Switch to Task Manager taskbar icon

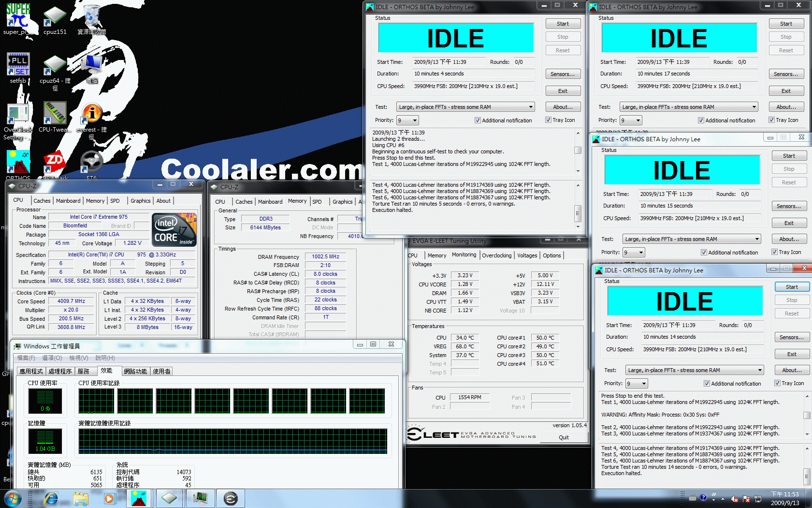point(200,498)
